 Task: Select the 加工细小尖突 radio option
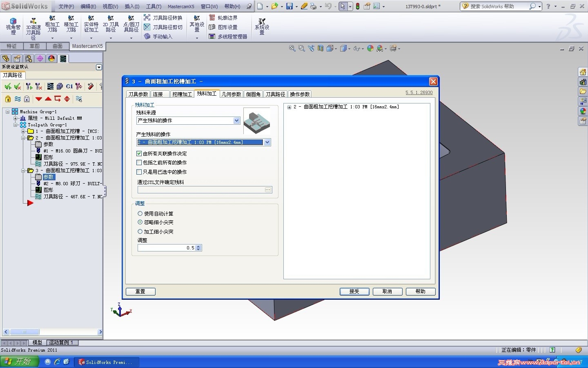140,231
